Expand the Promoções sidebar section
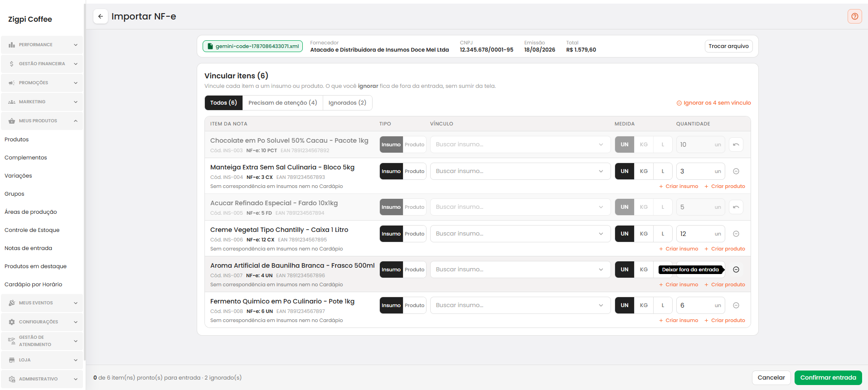 coord(42,83)
